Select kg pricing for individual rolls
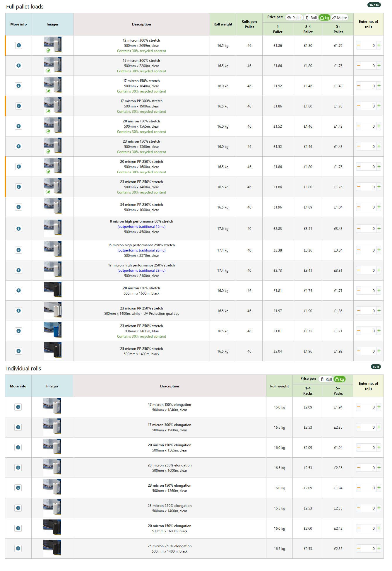 pyautogui.click(x=340, y=379)
